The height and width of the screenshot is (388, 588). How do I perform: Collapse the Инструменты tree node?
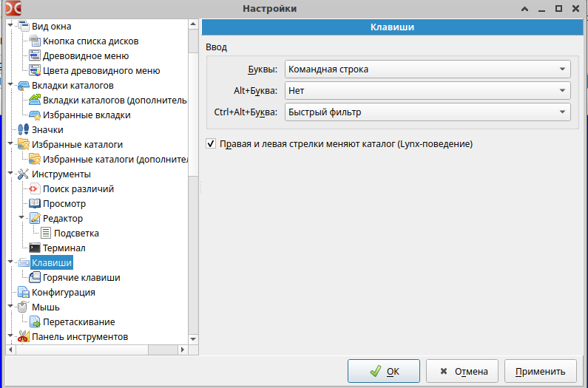click(x=10, y=173)
